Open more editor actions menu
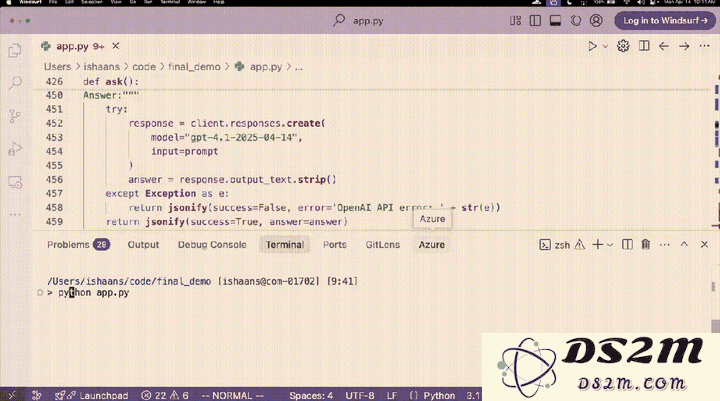The image size is (720, 401). tap(704, 46)
